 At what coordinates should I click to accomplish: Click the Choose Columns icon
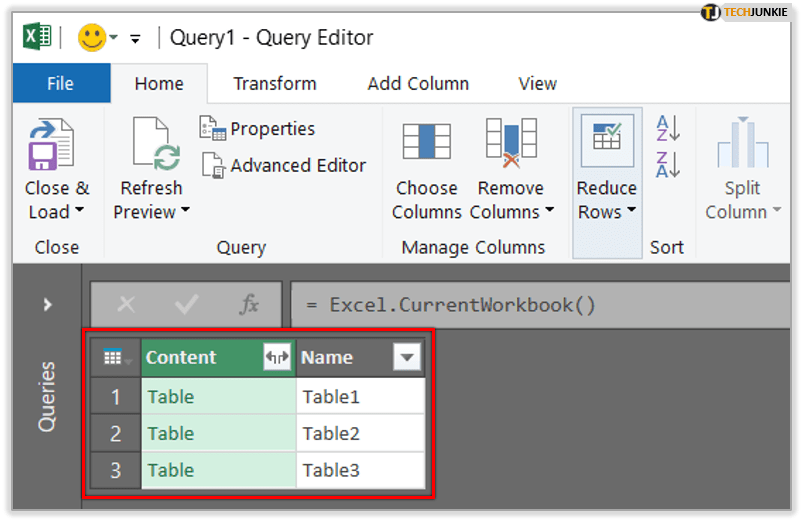pos(426,142)
